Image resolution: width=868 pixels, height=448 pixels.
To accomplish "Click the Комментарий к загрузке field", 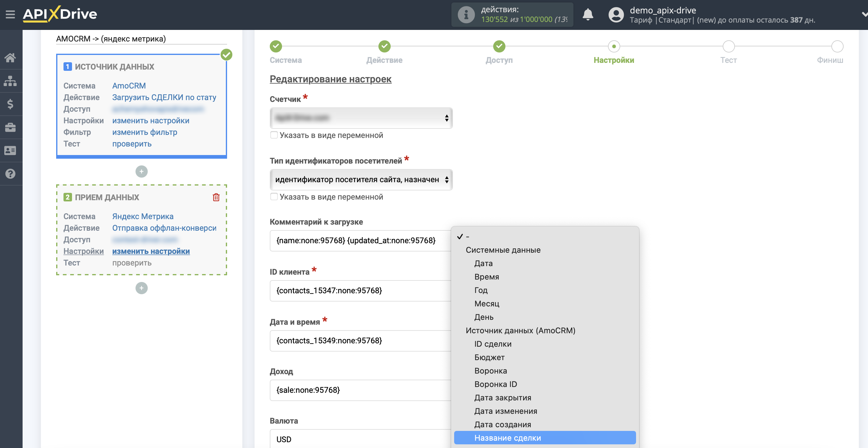I will coord(360,240).
